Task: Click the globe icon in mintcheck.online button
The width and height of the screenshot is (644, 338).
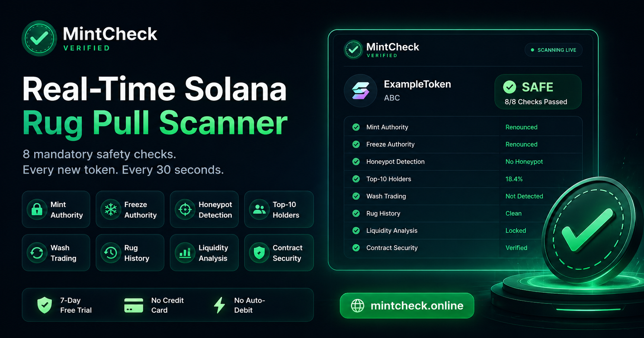Action: 358,306
